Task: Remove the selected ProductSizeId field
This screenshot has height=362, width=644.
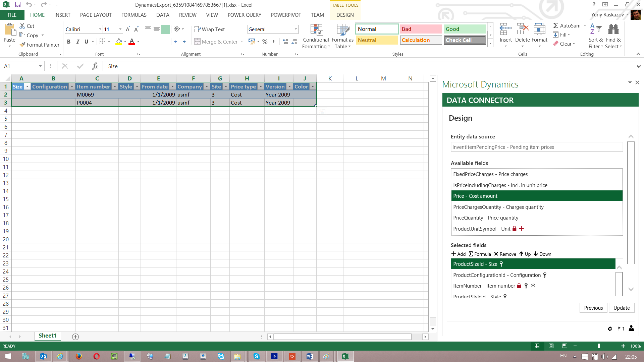Action: (504, 254)
